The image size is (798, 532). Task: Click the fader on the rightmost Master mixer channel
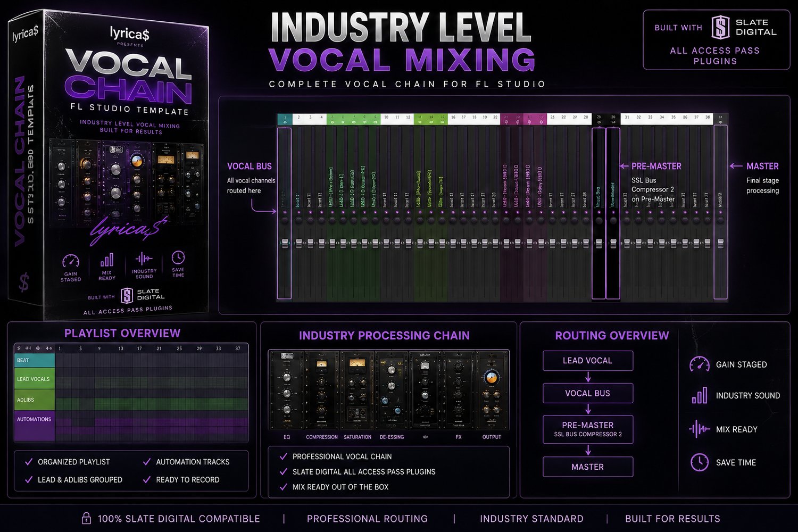(x=721, y=243)
